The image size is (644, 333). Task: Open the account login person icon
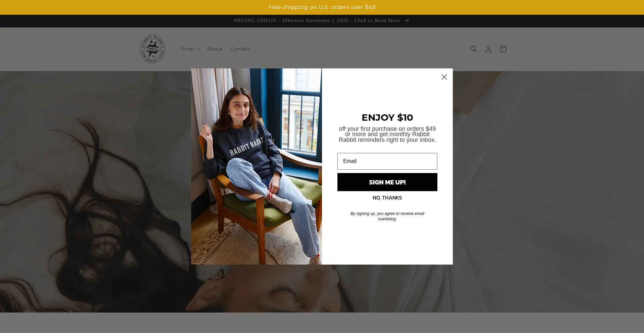(x=488, y=49)
